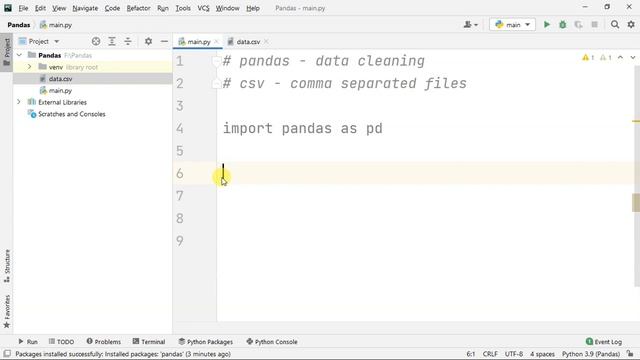Open Python 3.9 (Pandas) interpreter selector

(591, 354)
